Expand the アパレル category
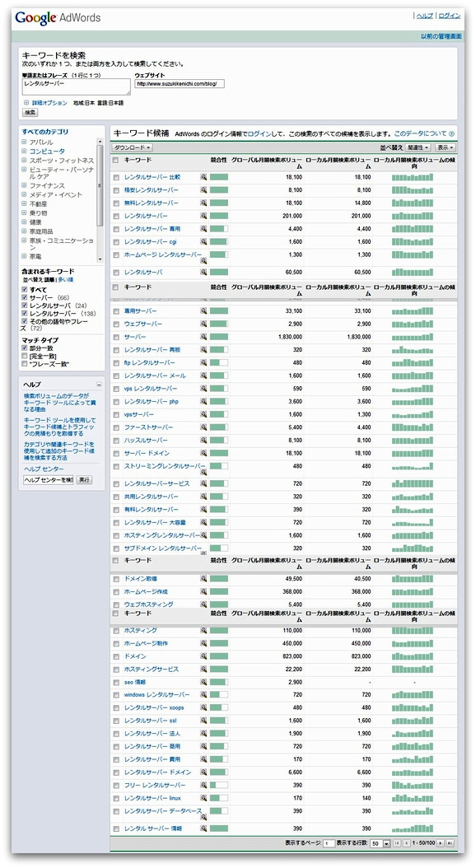This screenshot has width=476, height=868. (25, 142)
